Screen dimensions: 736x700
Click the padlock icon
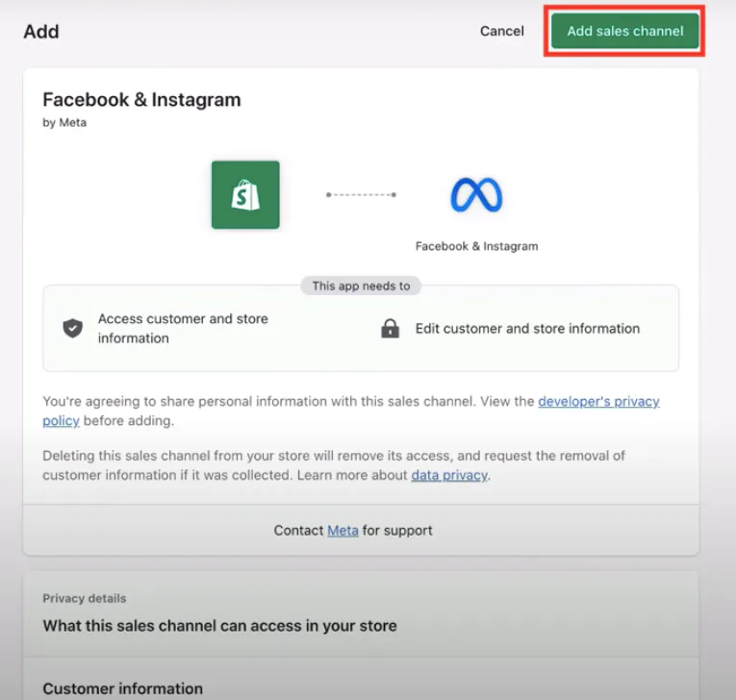[390, 329]
